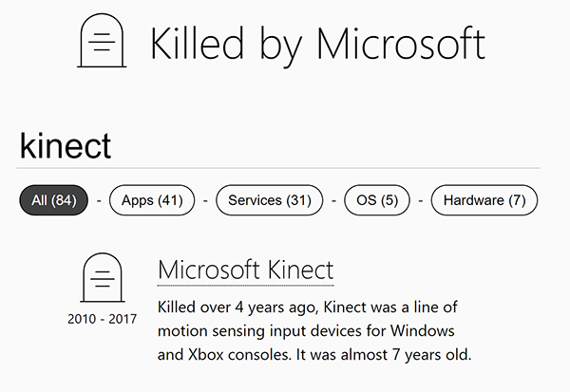The height and width of the screenshot is (392, 570).
Task: Click the tombstone icon above 2010 - 2017
Action: pos(103,277)
